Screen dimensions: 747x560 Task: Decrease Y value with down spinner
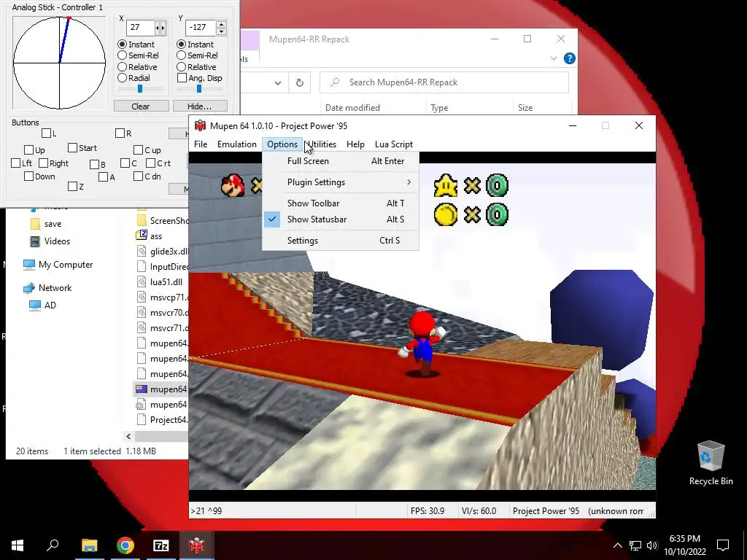click(221, 31)
